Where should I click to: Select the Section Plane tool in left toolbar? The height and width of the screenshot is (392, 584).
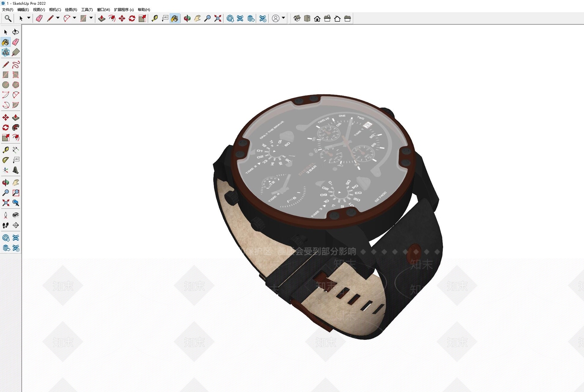pyautogui.click(x=16, y=225)
